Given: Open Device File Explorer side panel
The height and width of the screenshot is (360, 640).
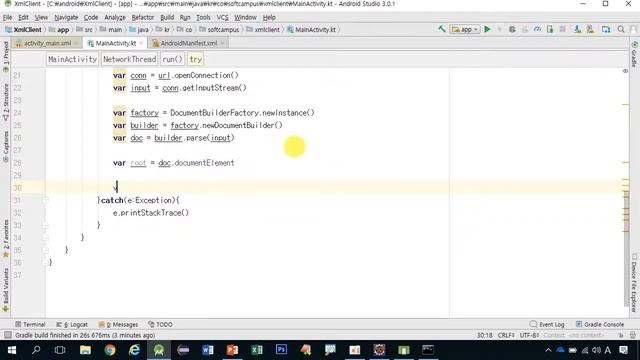Looking at the screenshot, I should point(634,283).
